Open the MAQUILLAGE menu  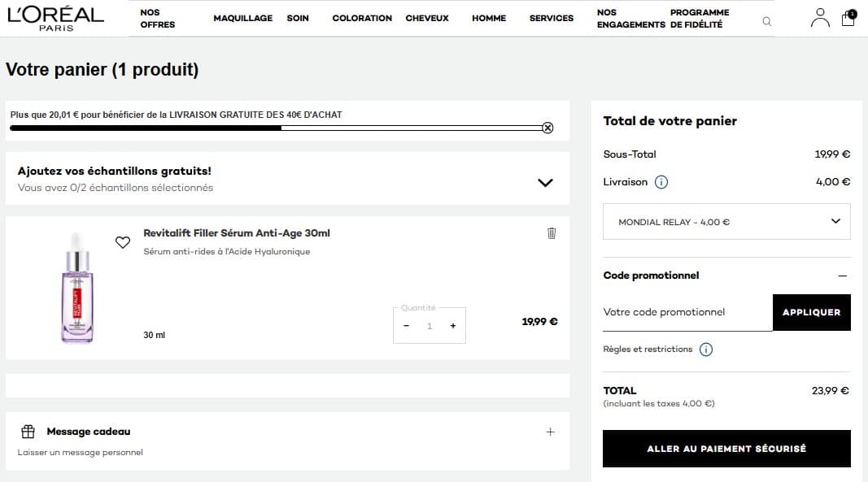point(242,18)
